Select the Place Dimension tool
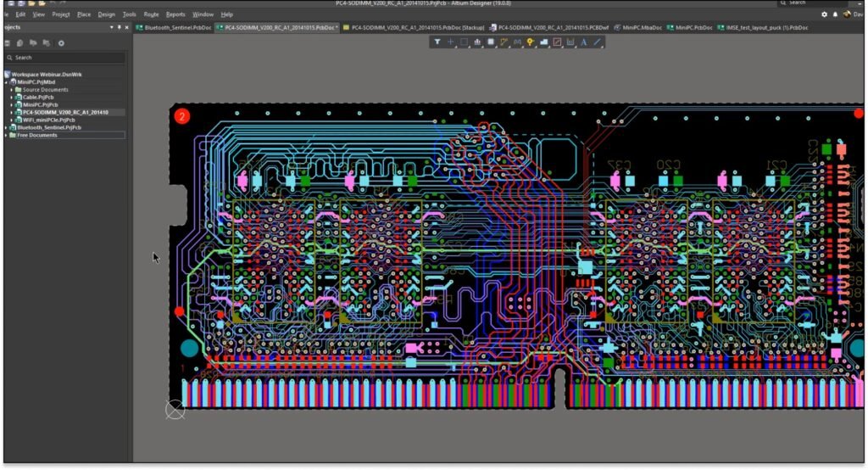The image size is (868, 470). (x=570, y=42)
